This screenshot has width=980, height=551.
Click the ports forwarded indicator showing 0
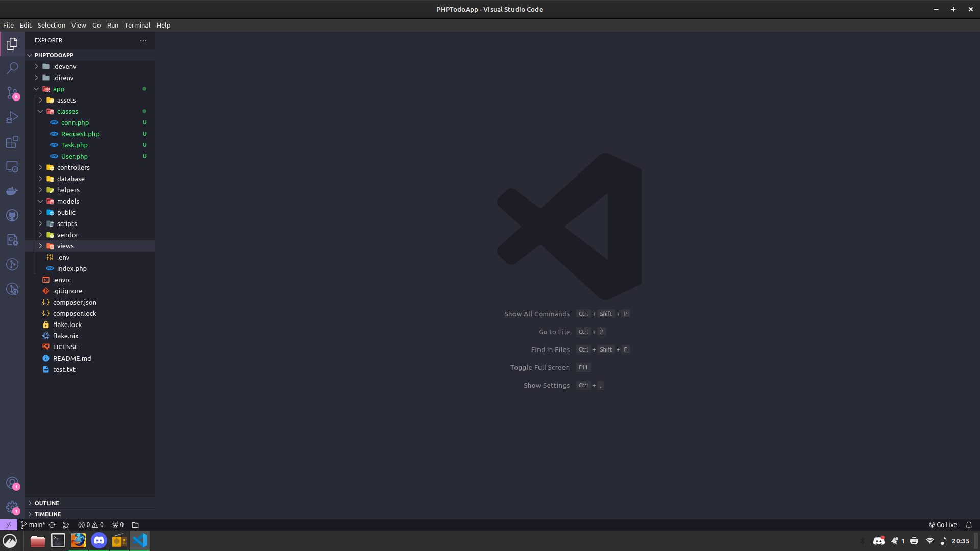click(x=118, y=524)
